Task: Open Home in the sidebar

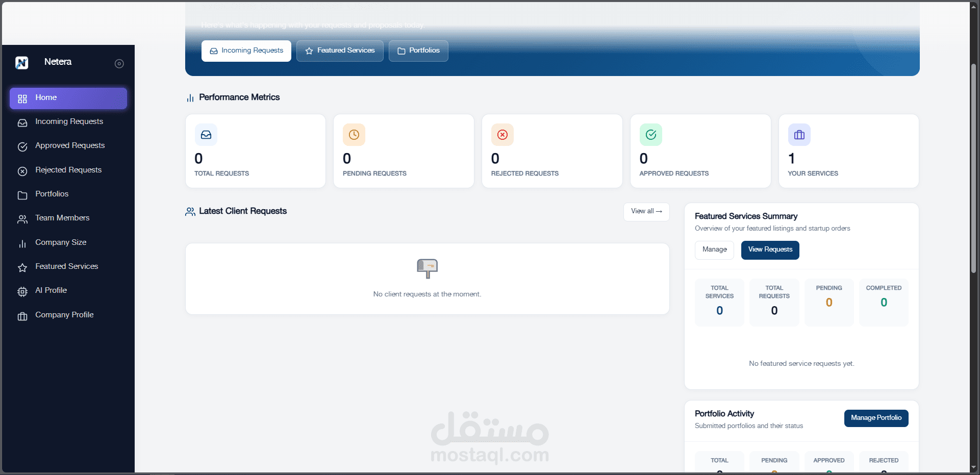Action: click(68, 98)
